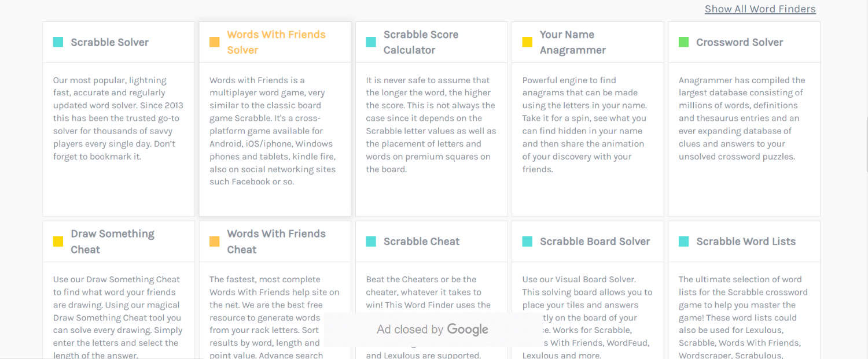Select Your Name Anagrammer heading

click(x=572, y=42)
